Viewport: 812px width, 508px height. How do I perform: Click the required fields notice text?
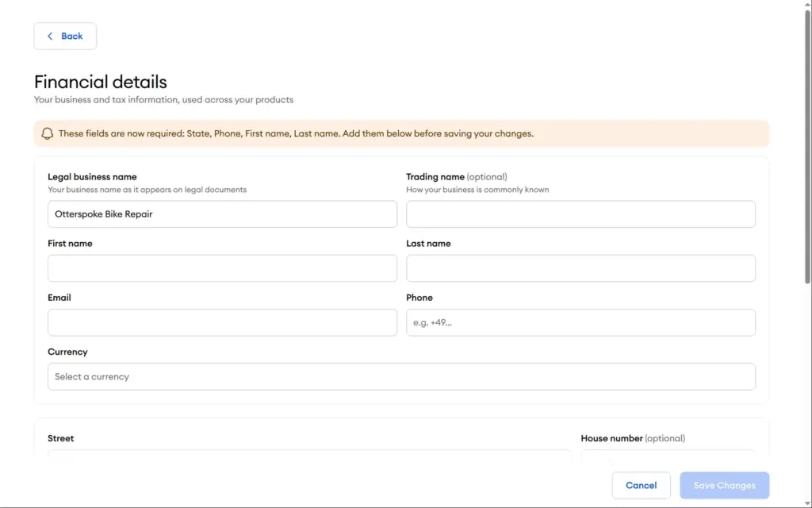point(296,133)
